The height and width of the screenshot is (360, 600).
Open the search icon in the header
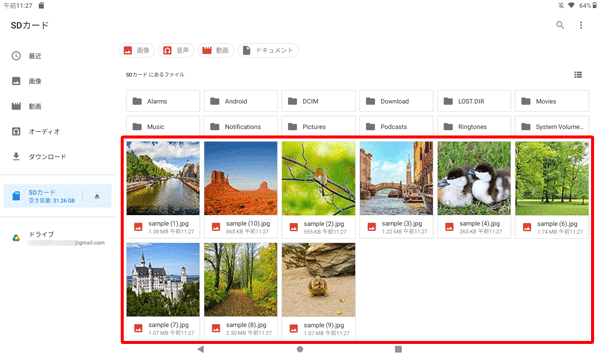click(560, 25)
